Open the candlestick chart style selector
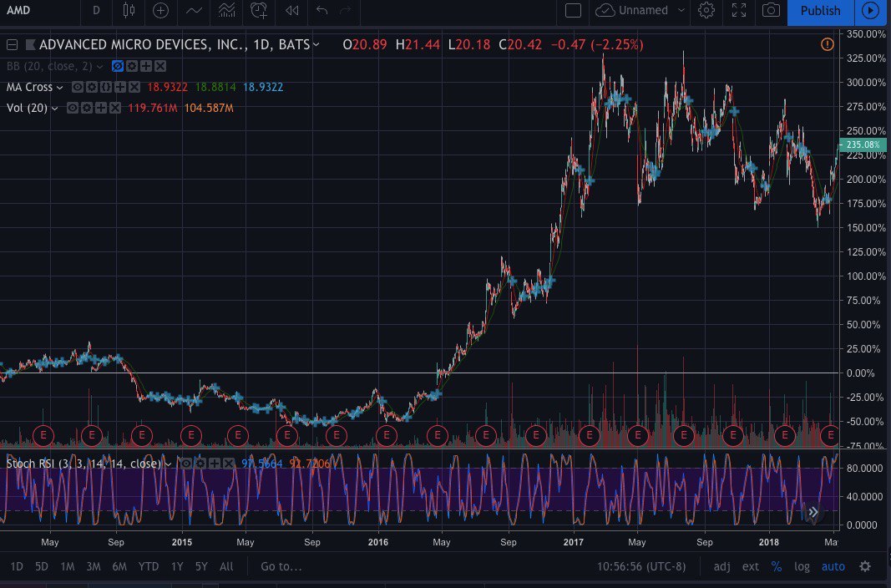The height and width of the screenshot is (588, 891). pos(128,11)
